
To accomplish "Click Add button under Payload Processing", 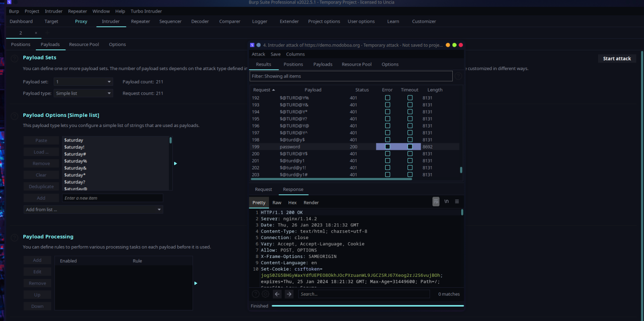I will (37, 260).
